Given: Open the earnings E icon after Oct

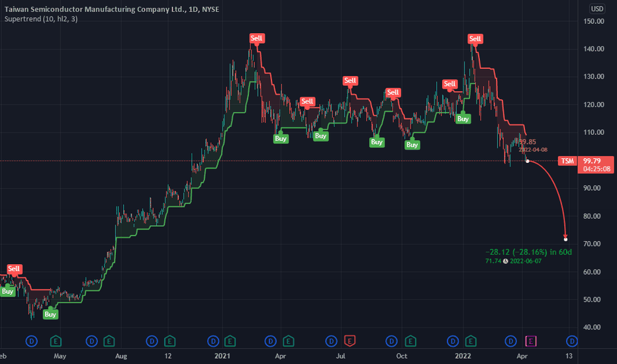Looking at the screenshot, I should click(x=411, y=341).
